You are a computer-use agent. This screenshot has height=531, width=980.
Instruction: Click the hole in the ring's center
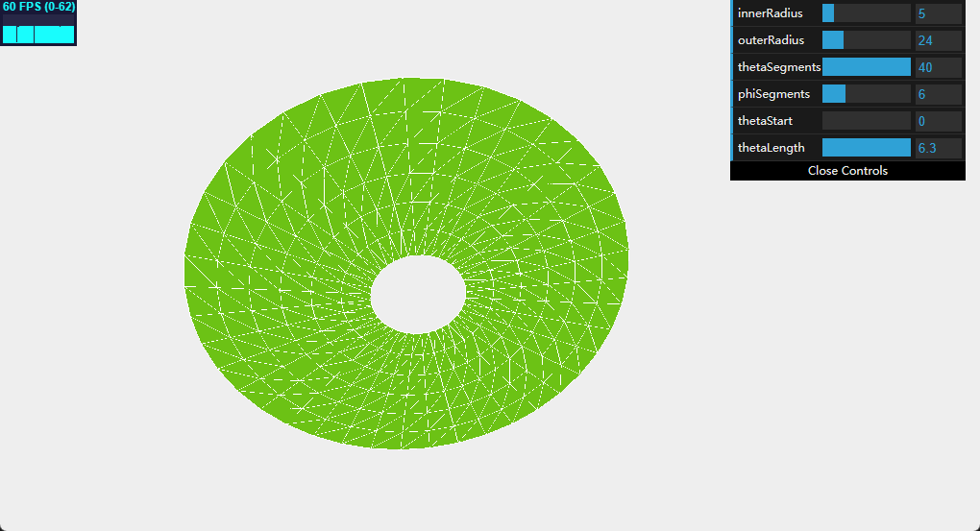pyautogui.click(x=417, y=294)
